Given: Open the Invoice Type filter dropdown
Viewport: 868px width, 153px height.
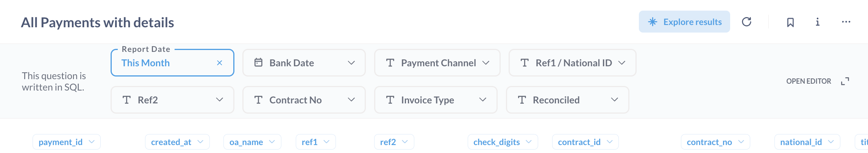Looking at the screenshot, I should pyautogui.click(x=436, y=100).
